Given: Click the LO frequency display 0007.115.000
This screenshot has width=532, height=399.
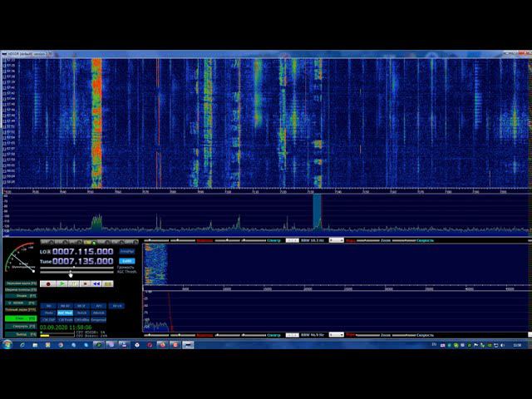Looking at the screenshot, I should [x=83, y=251].
